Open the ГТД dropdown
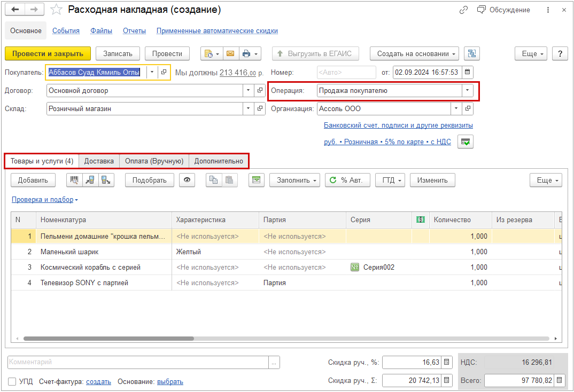This screenshot has height=392, width=574. click(x=390, y=181)
